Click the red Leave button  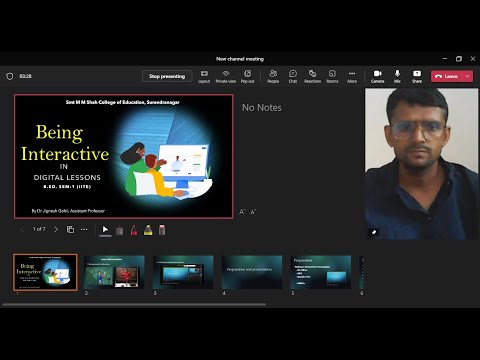(x=447, y=76)
